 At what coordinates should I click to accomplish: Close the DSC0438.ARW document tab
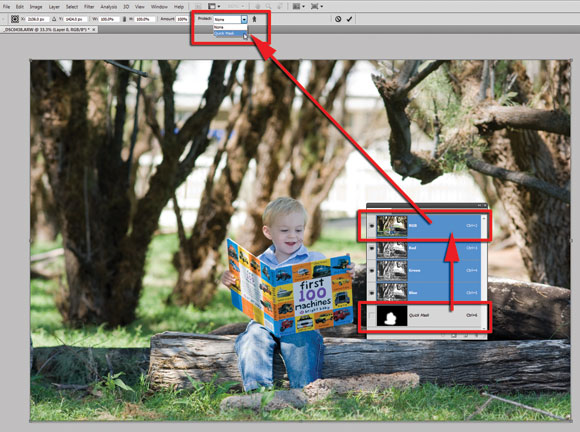pyautogui.click(x=94, y=29)
